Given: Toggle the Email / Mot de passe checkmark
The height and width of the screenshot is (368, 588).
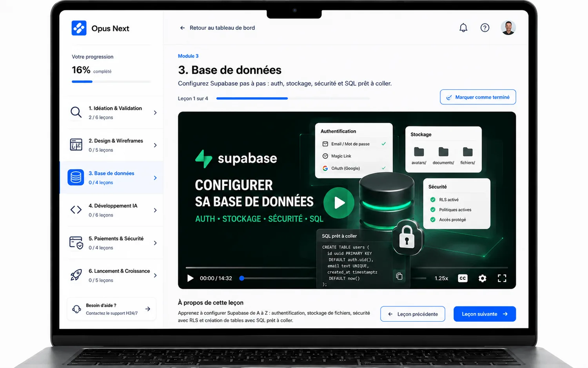Looking at the screenshot, I should point(384,144).
